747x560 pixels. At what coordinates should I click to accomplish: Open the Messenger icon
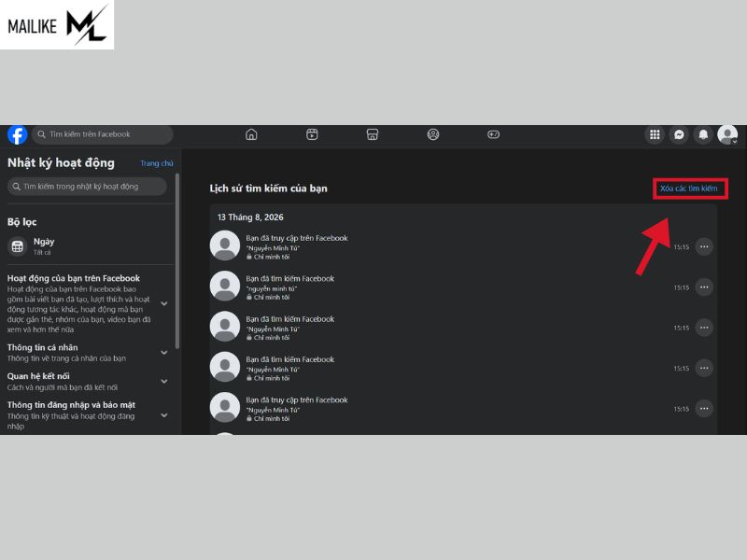(679, 134)
